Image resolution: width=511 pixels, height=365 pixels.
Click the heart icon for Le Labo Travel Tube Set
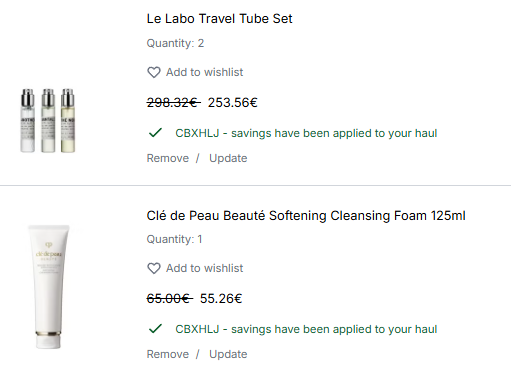point(154,72)
